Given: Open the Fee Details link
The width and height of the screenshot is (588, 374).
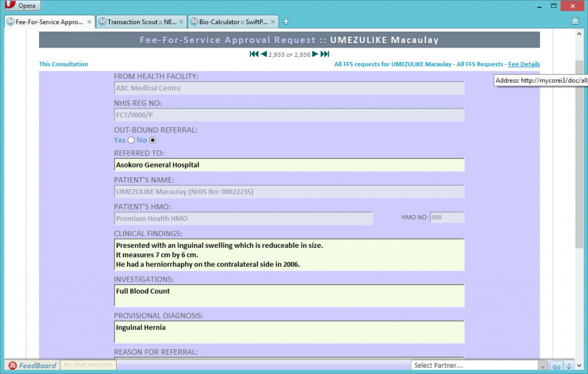Looking at the screenshot, I should pos(524,64).
